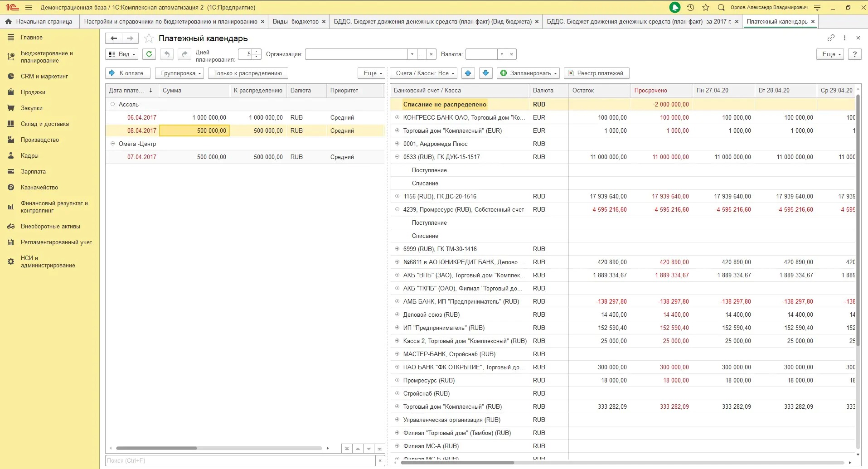Viewport: 868px width, 469px height.
Task: Open the Еще menu beside Только к распределению
Action: (x=372, y=73)
